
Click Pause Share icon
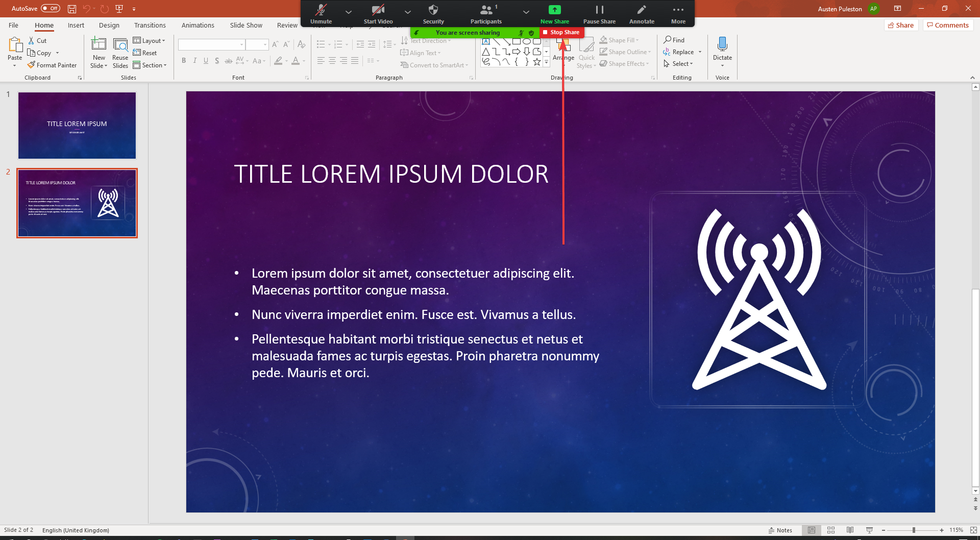600,10
